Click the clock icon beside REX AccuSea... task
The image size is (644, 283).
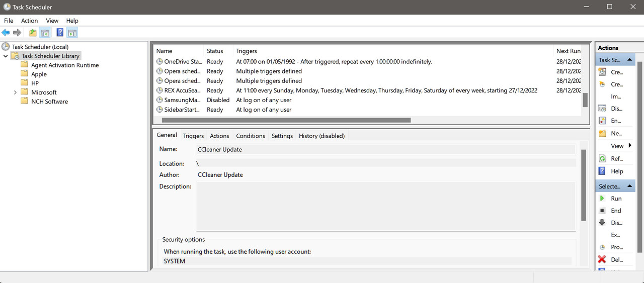tap(159, 90)
